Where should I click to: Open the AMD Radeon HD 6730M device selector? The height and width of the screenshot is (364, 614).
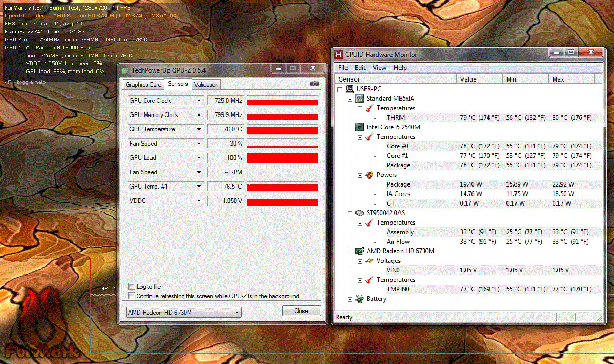tap(184, 312)
